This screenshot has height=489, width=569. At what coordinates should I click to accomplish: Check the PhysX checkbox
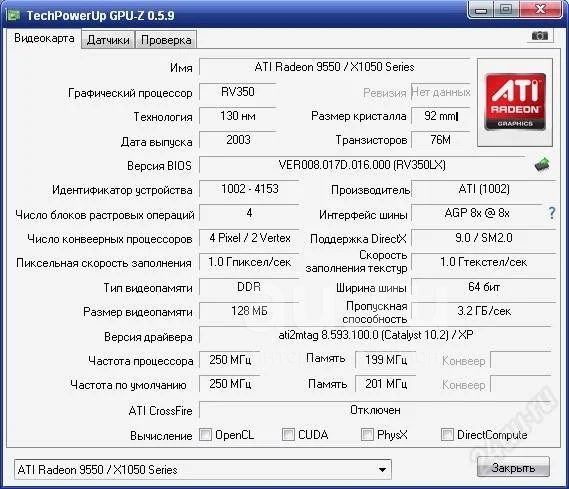pyautogui.click(x=367, y=435)
